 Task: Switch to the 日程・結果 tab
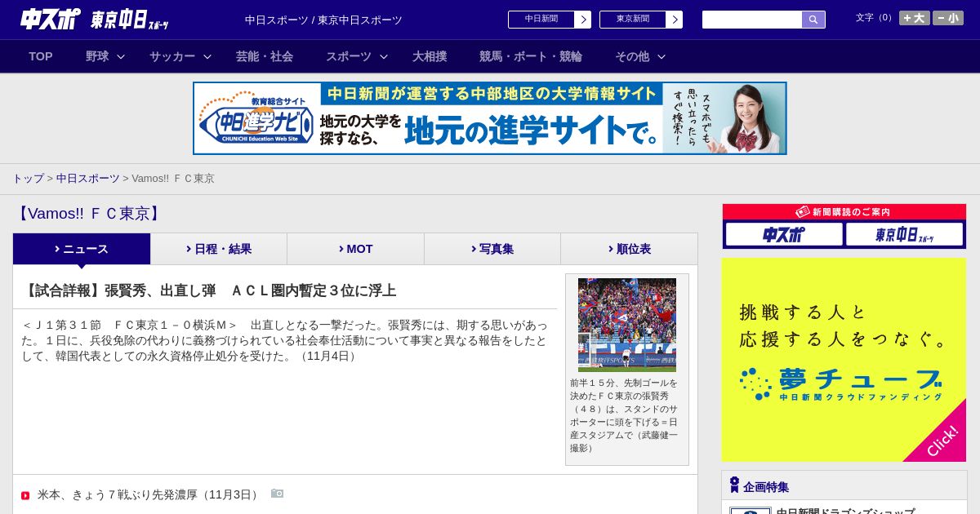tap(219, 249)
